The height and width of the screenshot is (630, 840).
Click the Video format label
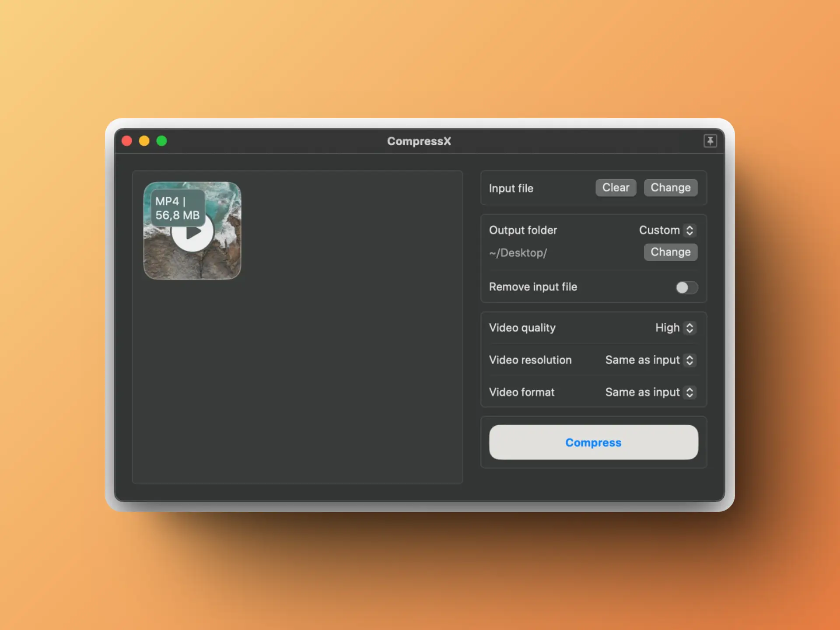pyautogui.click(x=521, y=392)
